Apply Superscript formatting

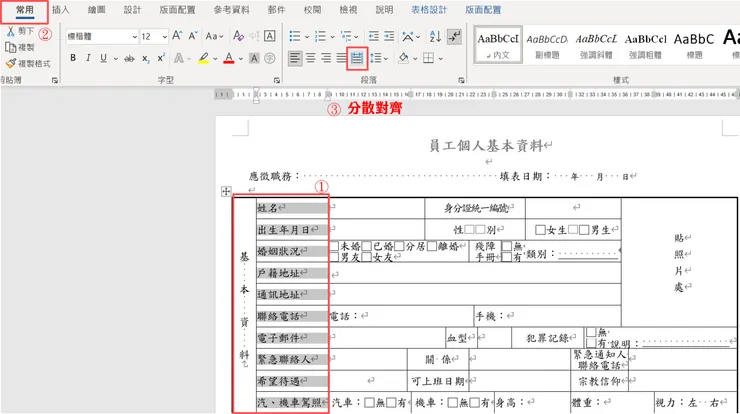(161, 58)
